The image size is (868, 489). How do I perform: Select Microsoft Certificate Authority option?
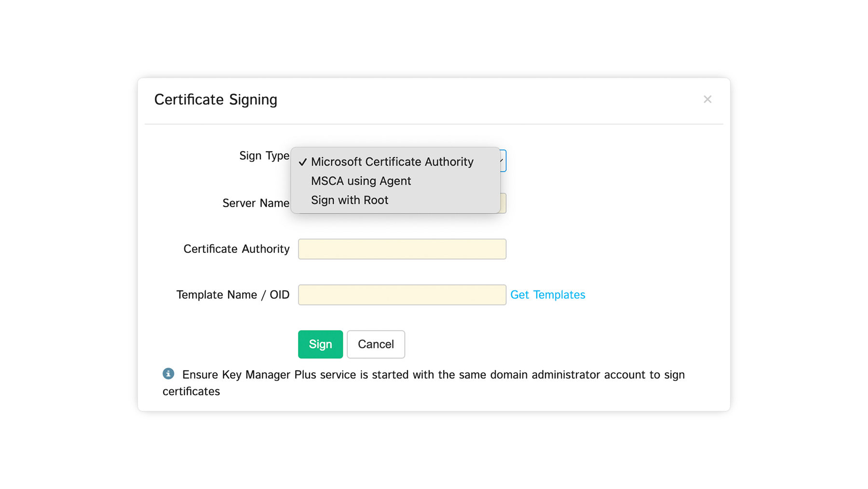click(392, 162)
